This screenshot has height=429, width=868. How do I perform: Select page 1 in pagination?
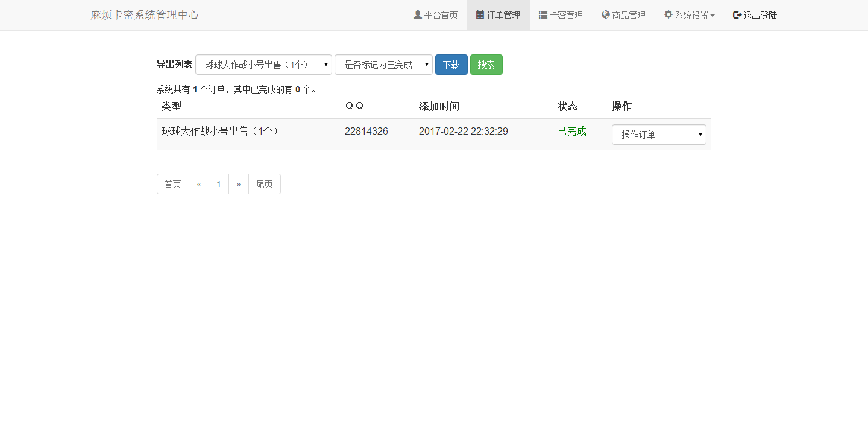click(219, 184)
